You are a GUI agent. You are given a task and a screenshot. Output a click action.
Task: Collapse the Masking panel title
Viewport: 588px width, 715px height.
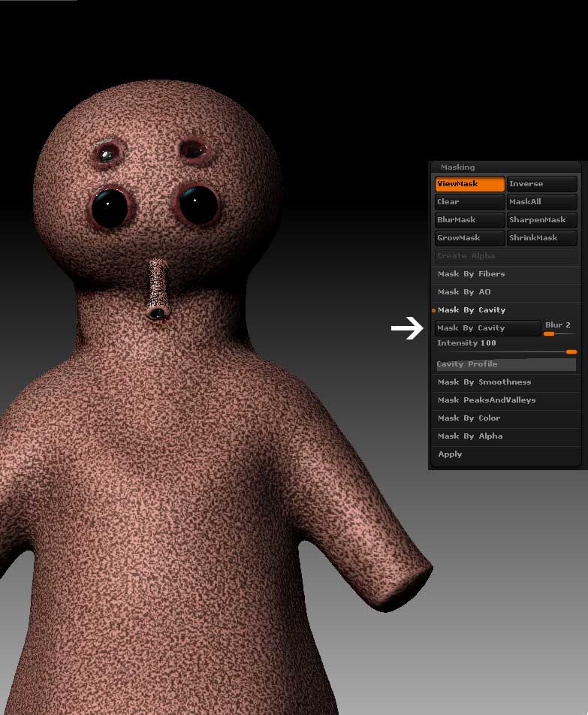point(457,167)
